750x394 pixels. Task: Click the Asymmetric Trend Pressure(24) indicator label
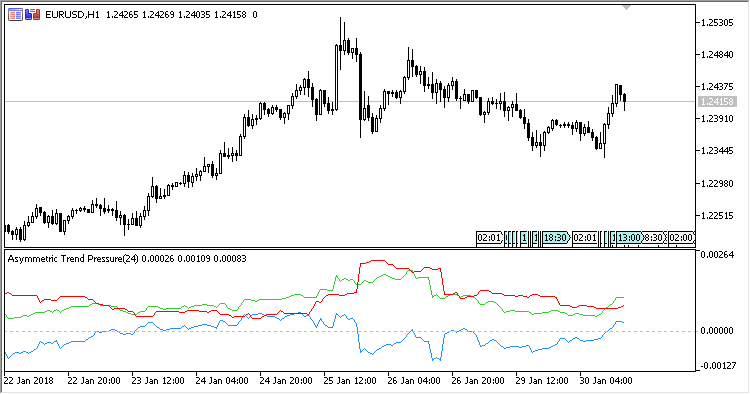click(73, 259)
